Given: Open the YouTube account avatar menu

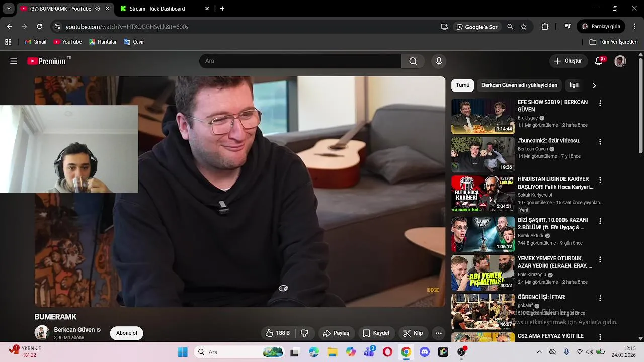Looking at the screenshot, I should tap(620, 61).
